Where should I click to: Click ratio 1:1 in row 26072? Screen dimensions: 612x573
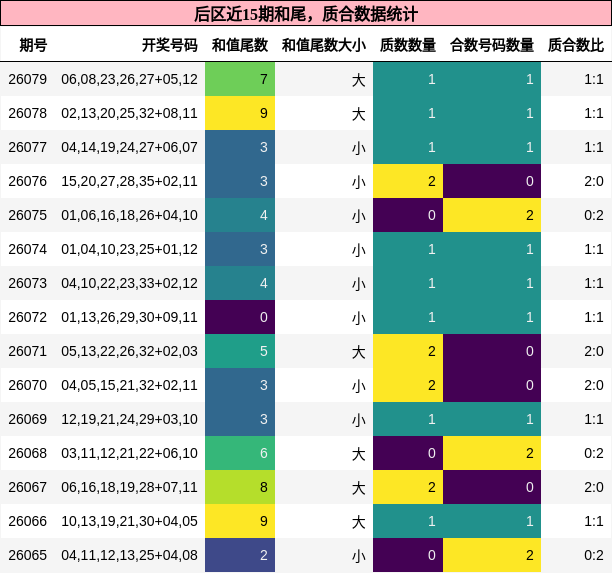594,317
